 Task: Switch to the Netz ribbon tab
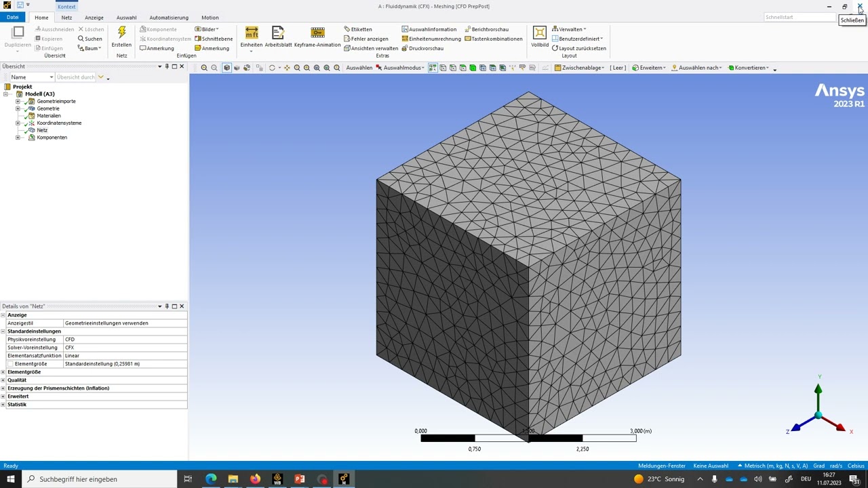66,18
